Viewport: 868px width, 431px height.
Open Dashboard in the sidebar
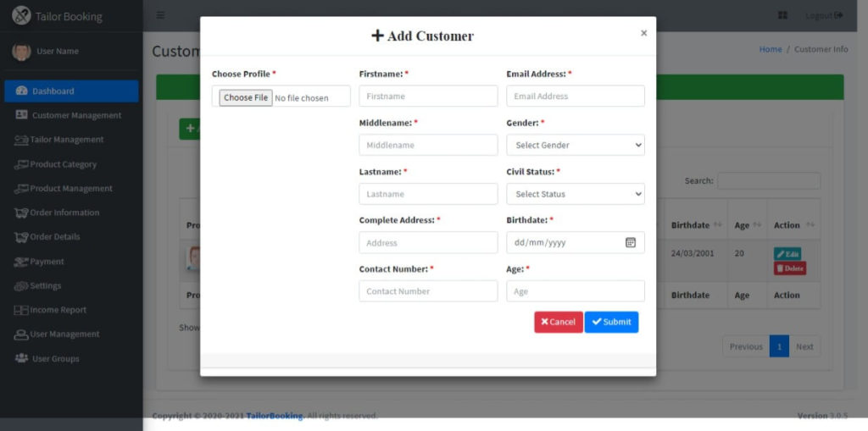point(71,91)
